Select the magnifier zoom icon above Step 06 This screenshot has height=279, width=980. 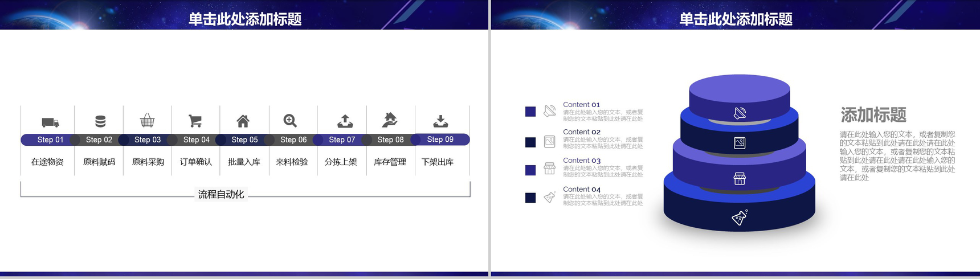click(290, 121)
